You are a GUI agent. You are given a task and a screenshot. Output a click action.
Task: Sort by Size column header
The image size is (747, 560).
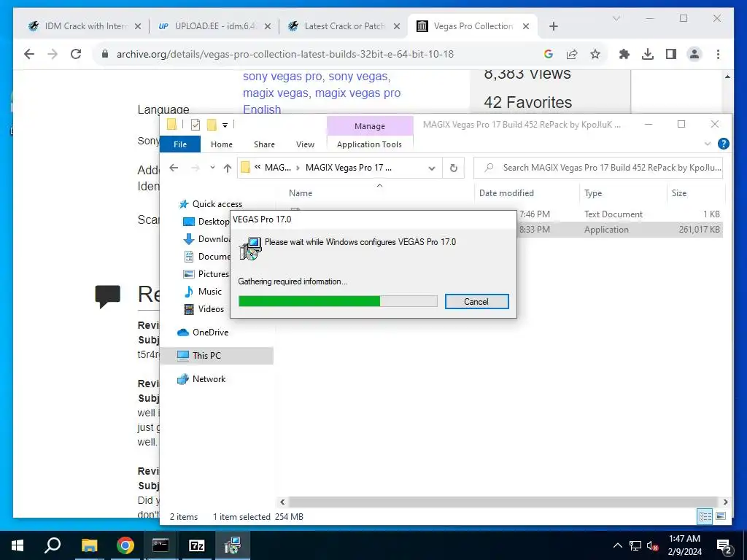(679, 193)
